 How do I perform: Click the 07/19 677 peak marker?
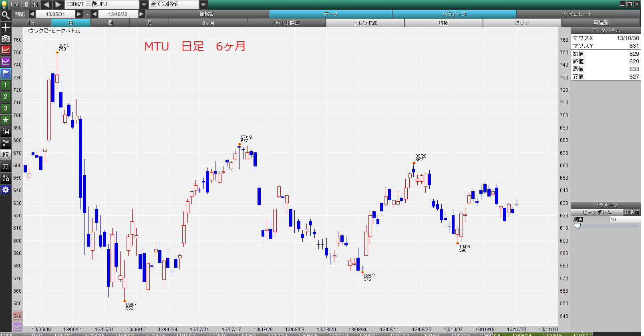[x=239, y=144]
